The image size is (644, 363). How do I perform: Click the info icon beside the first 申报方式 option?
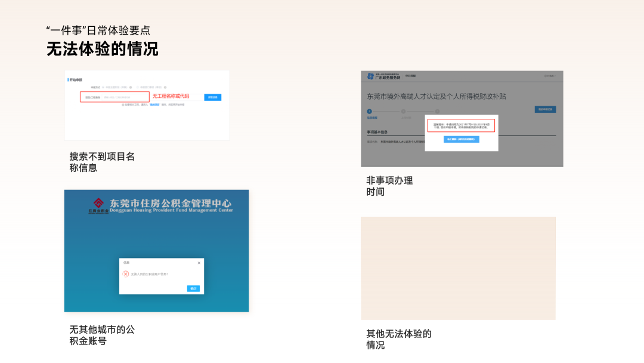130,87
